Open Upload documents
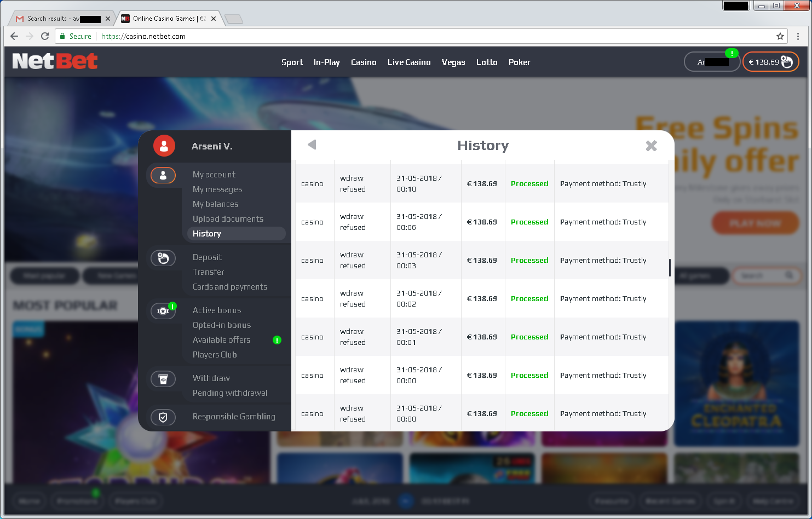Image resolution: width=812 pixels, height=519 pixels. pyautogui.click(x=228, y=219)
